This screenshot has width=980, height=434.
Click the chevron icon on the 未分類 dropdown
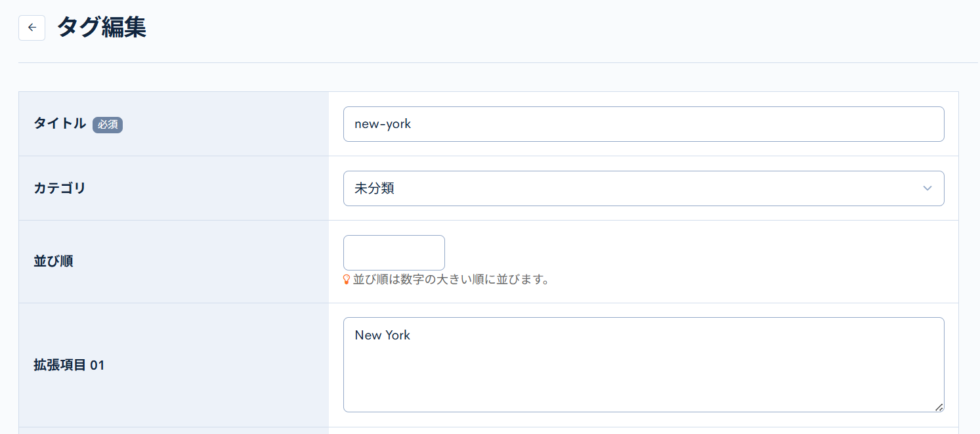pos(927,188)
